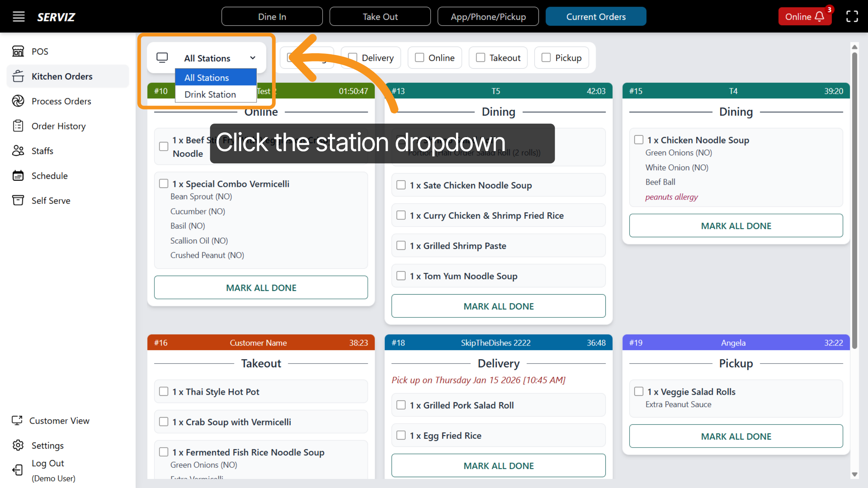The width and height of the screenshot is (868, 488).
Task: Select the Self Serve sidebar icon
Action: pyautogui.click(x=18, y=200)
